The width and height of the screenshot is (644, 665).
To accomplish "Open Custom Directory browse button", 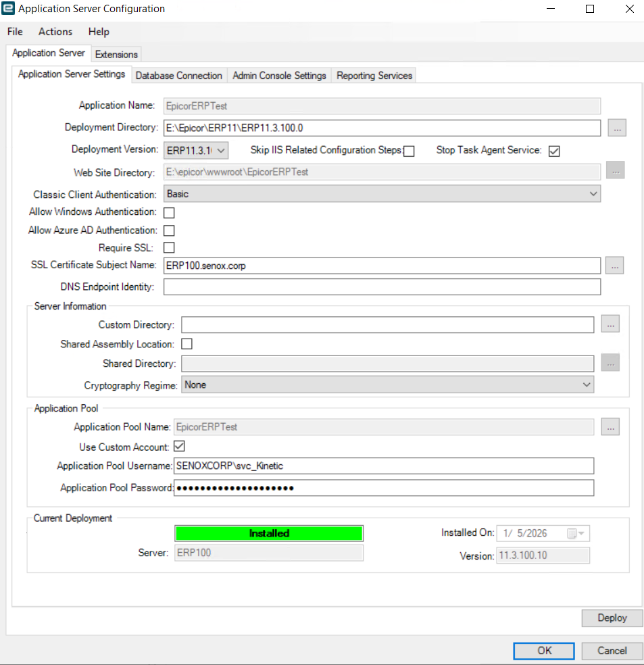I will coord(610,324).
